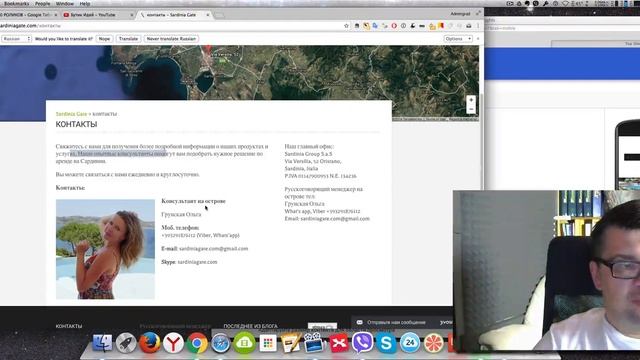Switch to the Google tab
This screenshot has height=360, width=640.
pos(28,15)
